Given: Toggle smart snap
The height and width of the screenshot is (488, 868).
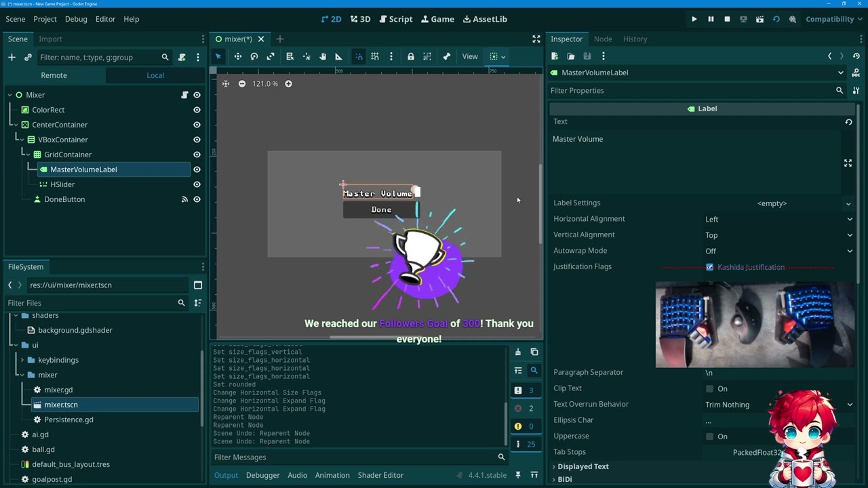Looking at the screenshot, I should 359,56.
